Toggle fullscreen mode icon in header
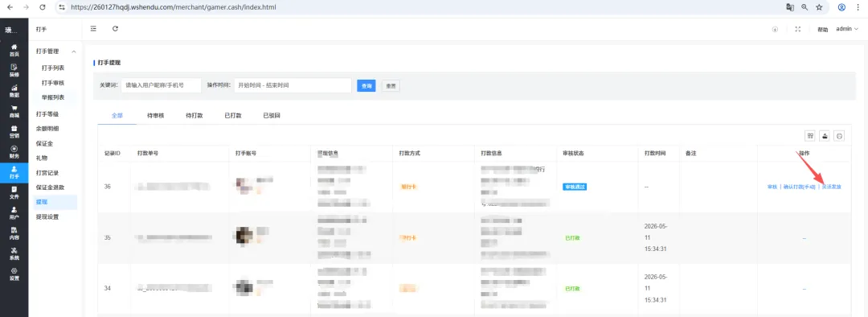This screenshot has height=317, width=868. point(798,30)
